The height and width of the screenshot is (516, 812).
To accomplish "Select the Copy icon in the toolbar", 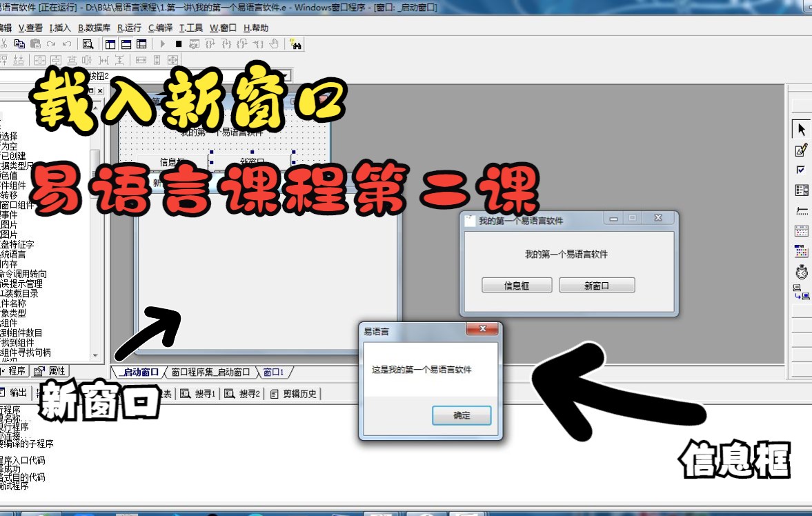I will pos(20,43).
